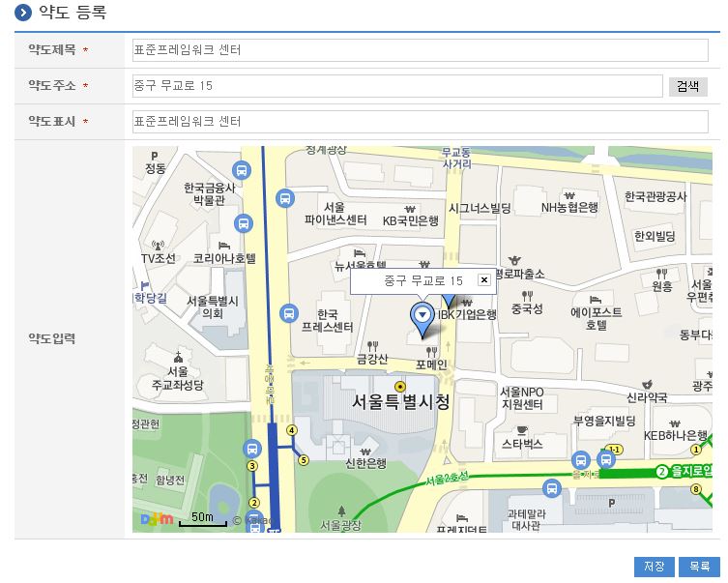
Task: Click bus stop icon near 서울 파이낸스센터
Action: pyautogui.click(x=284, y=198)
